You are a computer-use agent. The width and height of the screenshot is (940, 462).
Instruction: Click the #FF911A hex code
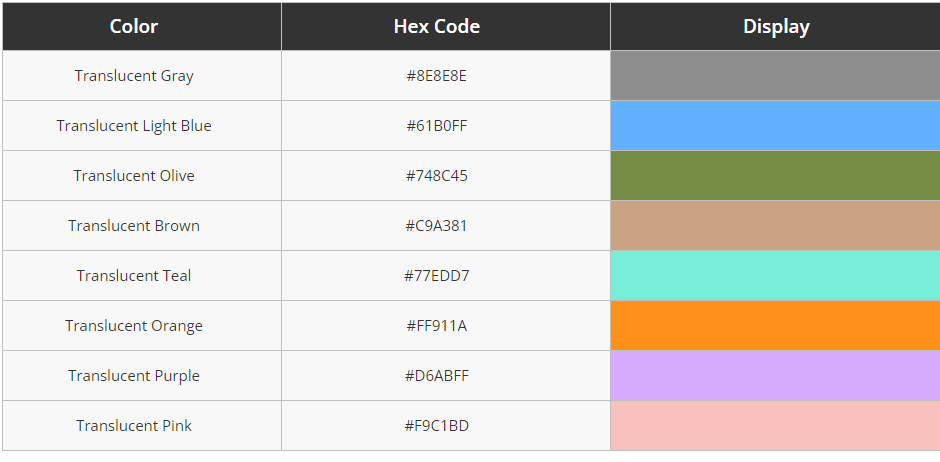pyautogui.click(x=436, y=326)
